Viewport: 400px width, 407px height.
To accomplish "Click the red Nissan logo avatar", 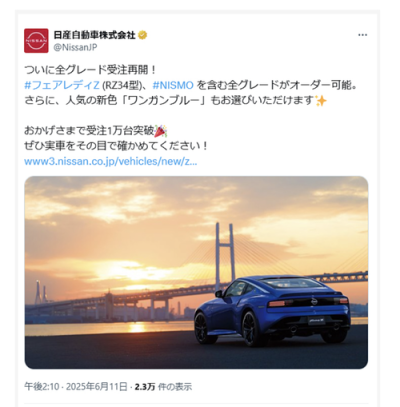I will (36, 41).
